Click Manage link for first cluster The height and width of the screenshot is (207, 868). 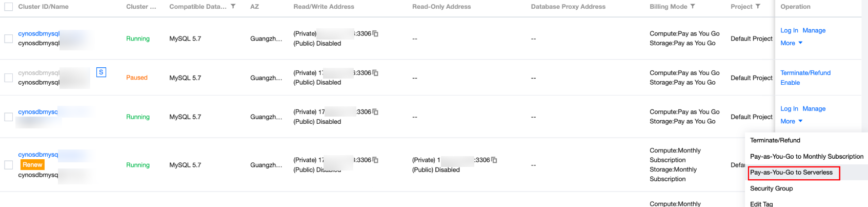click(814, 30)
